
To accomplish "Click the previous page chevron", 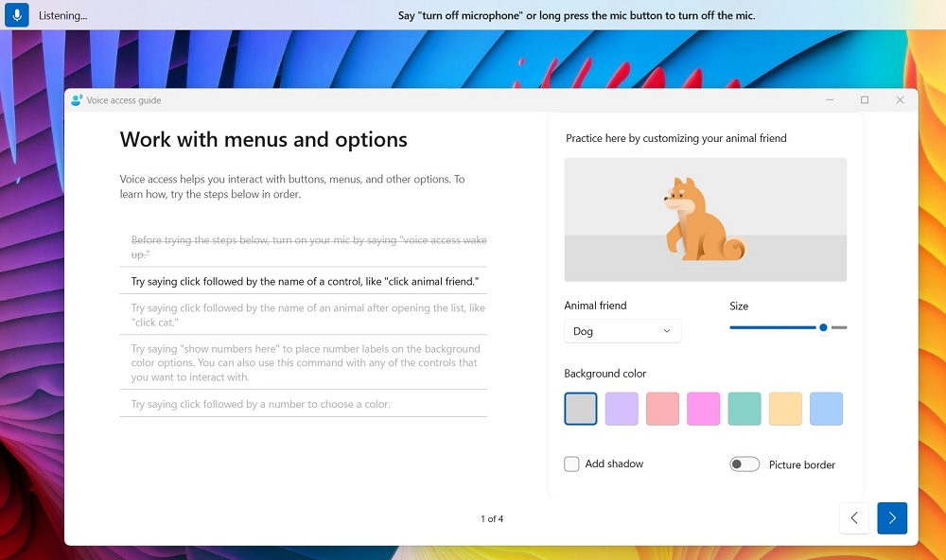I will coord(854,518).
